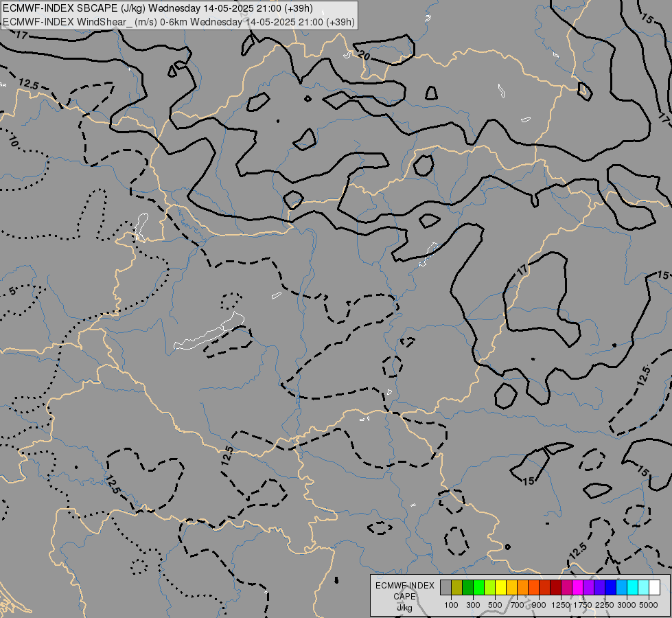Click the ECMWF-INDEX legend title
This screenshot has width=672, height=618.
click(x=404, y=586)
